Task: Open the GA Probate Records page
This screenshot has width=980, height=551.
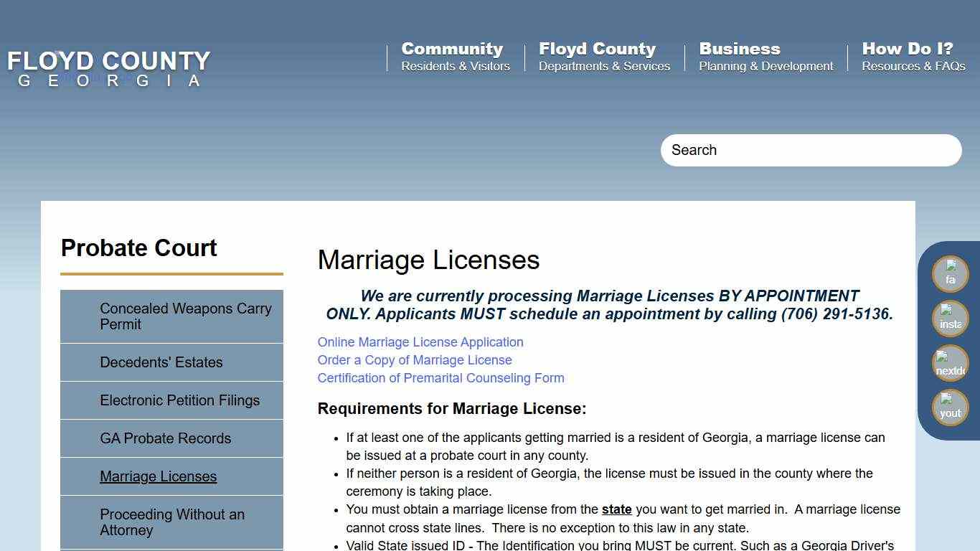Action: pos(165,438)
